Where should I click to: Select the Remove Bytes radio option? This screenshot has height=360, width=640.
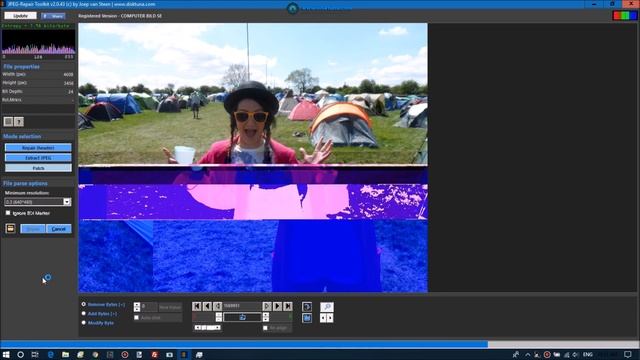[x=84, y=304]
